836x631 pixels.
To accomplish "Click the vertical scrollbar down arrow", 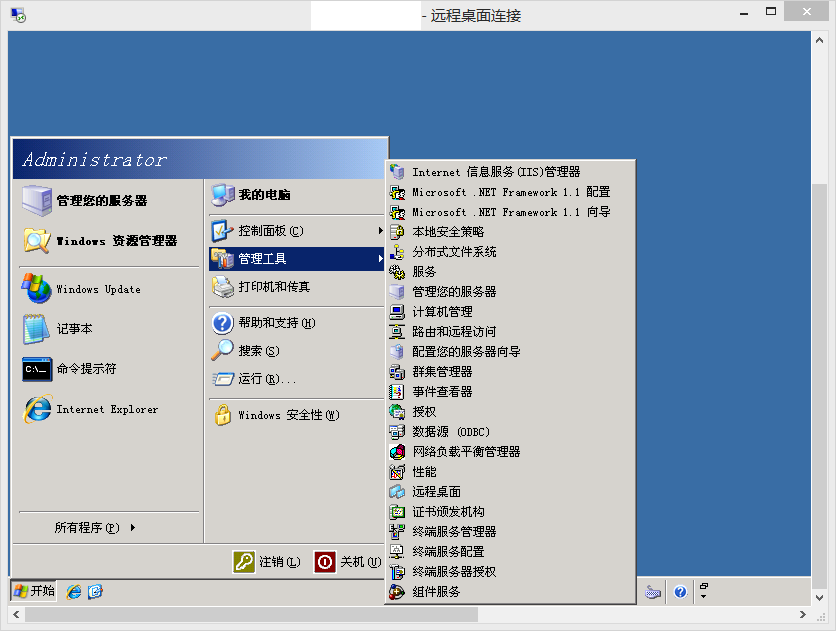I will (x=819, y=598).
